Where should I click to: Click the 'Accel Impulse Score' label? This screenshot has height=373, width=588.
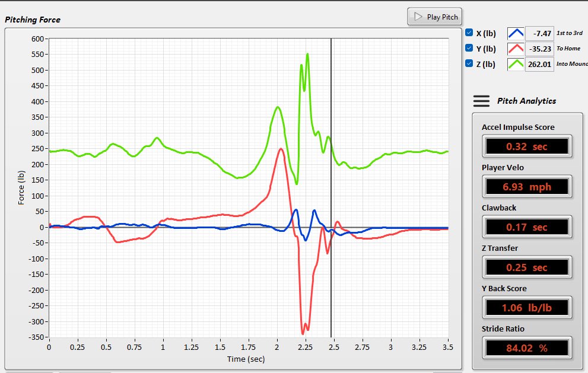click(518, 127)
